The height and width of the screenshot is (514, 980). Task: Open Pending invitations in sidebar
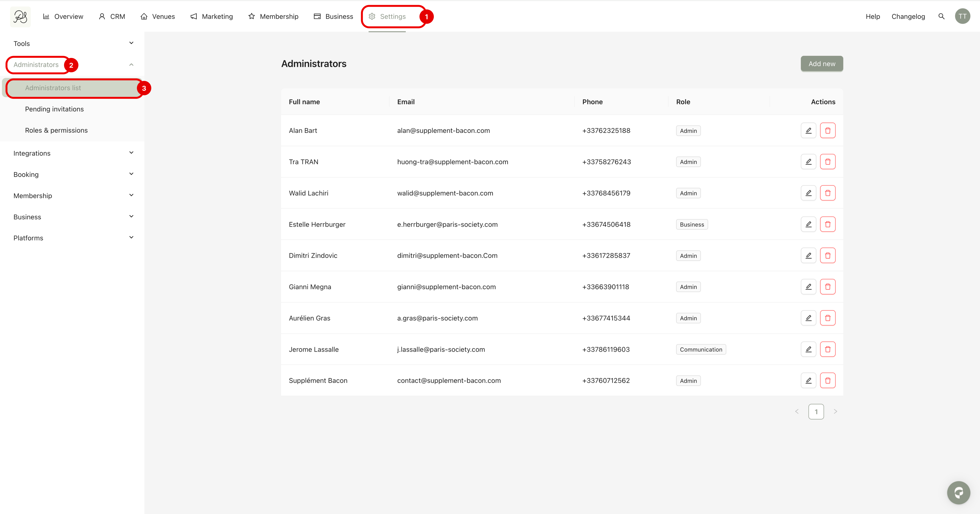[54, 109]
